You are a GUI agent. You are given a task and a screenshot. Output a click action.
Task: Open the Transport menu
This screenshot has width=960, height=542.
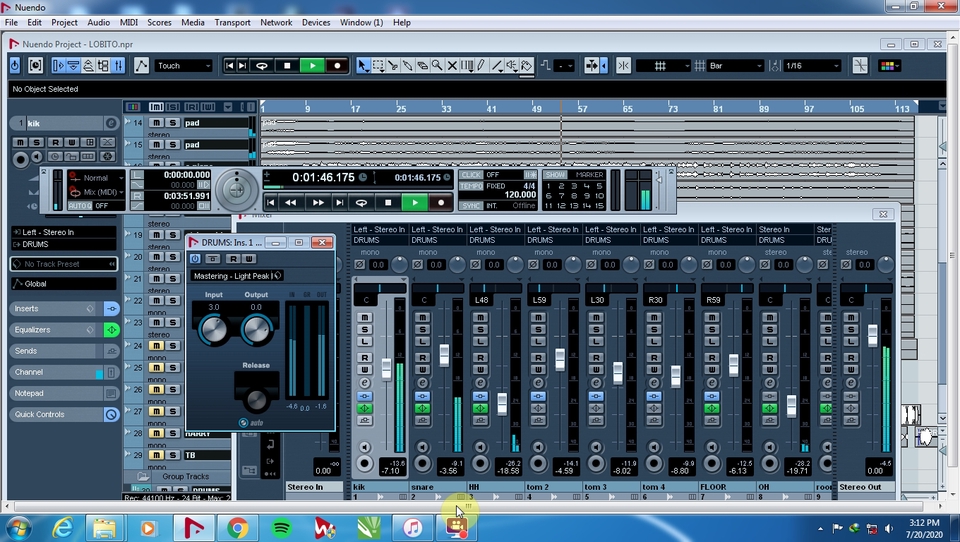click(232, 22)
